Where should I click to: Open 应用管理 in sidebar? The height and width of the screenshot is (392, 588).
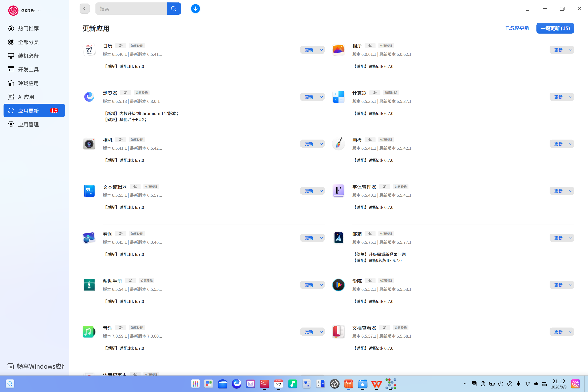coord(34,124)
